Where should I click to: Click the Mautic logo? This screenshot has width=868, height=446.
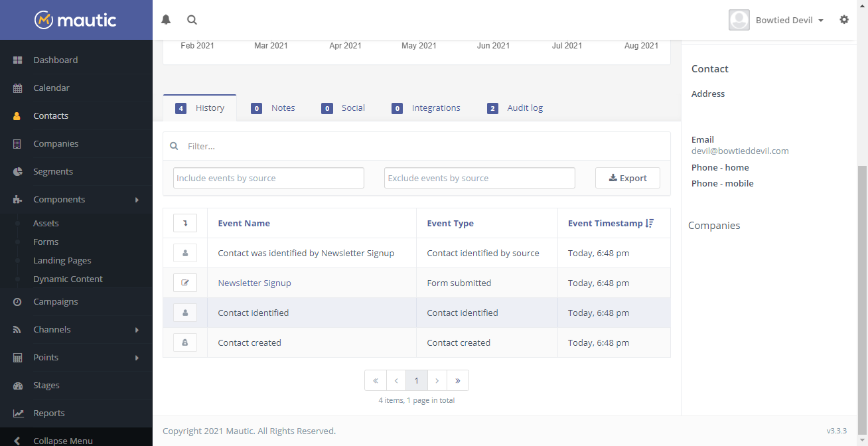[x=76, y=20]
